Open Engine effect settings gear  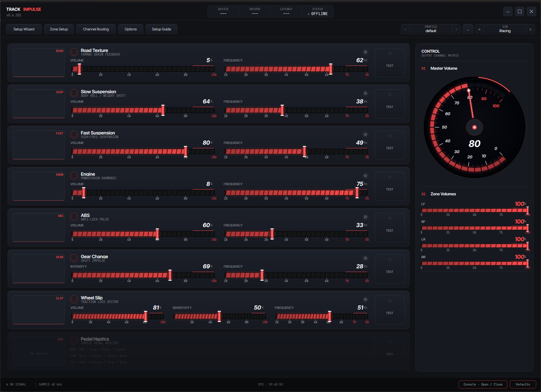click(x=365, y=176)
